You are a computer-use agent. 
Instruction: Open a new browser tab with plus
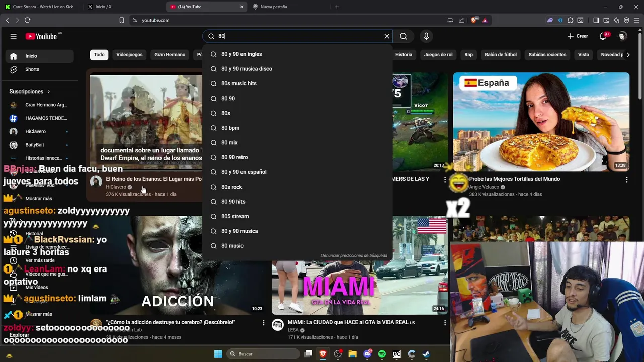(337, 7)
